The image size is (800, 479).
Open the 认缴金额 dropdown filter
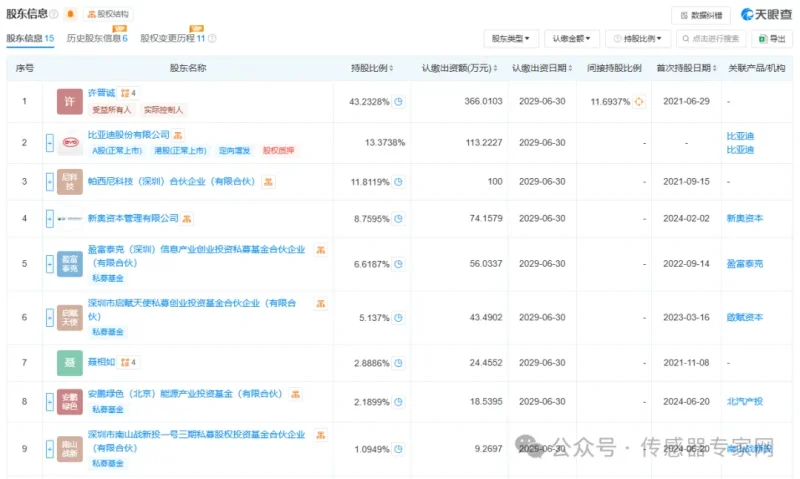pyautogui.click(x=571, y=39)
